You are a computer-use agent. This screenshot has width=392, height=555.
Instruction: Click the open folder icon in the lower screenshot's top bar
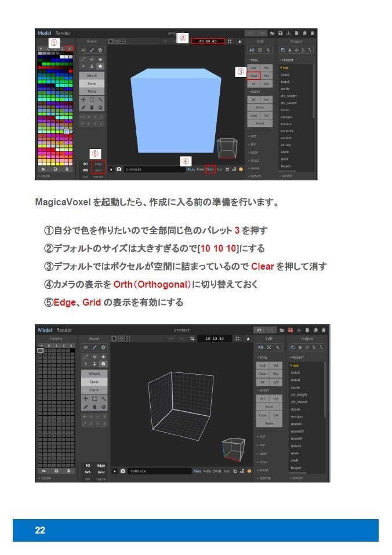282,330
